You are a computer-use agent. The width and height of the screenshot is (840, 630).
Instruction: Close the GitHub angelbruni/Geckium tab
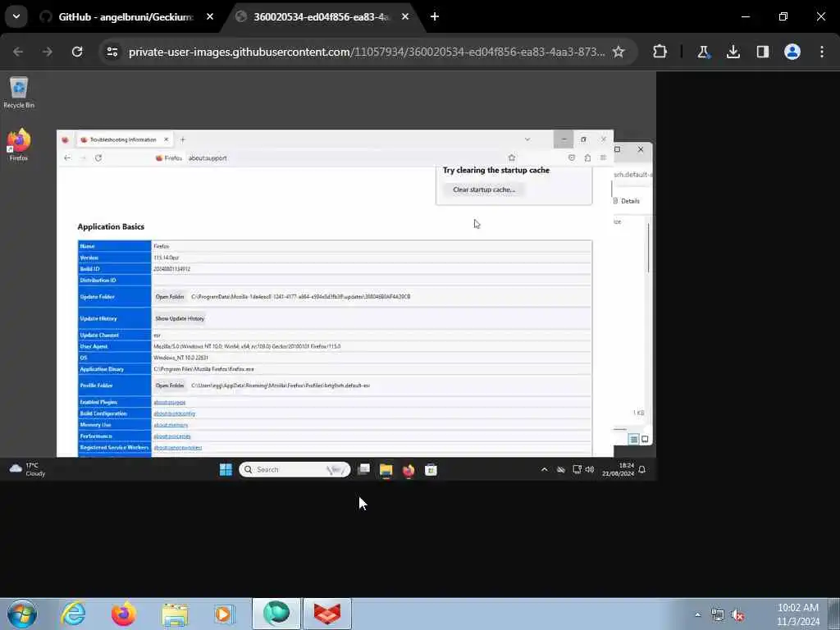[x=209, y=16]
